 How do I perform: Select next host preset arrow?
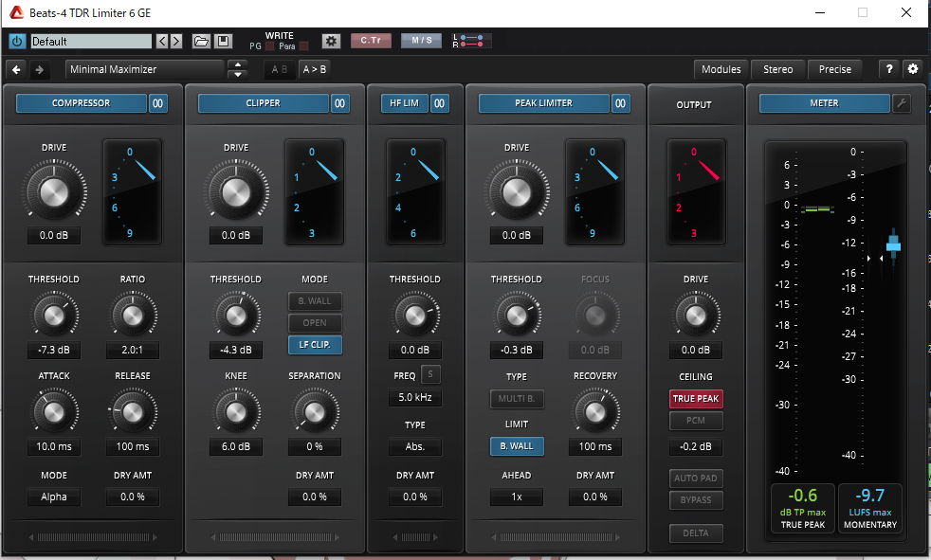click(x=175, y=41)
